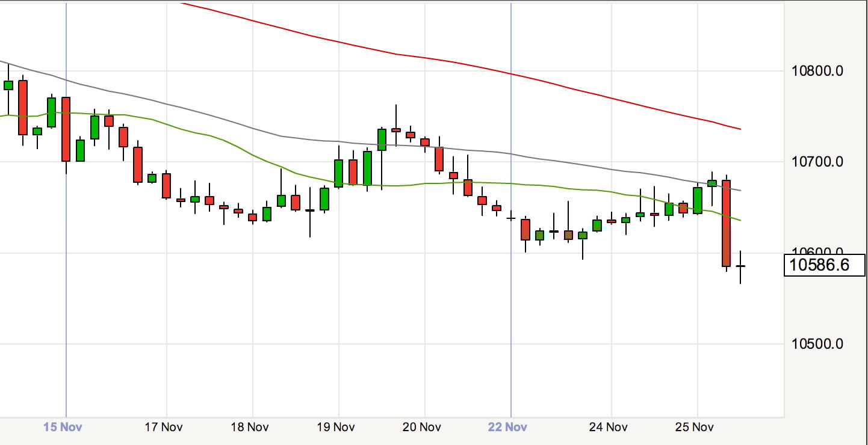Click the first green candle at far left
This screenshot has height=445, width=868.
8,85
